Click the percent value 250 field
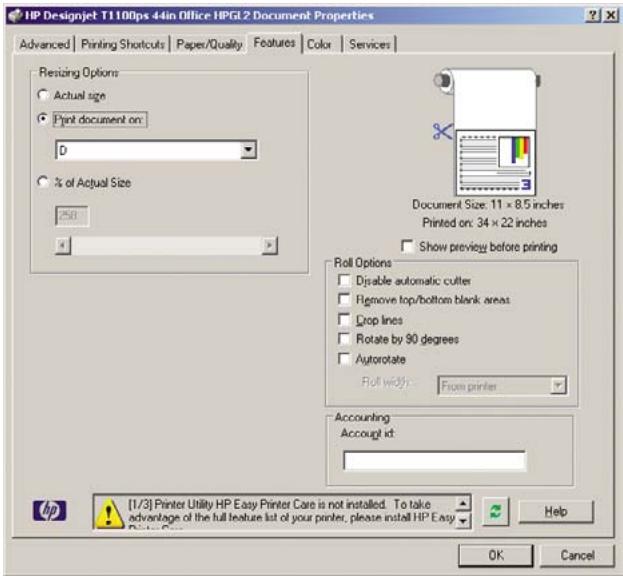Screen dimensions: 623x576 click(x=72, y=216)
